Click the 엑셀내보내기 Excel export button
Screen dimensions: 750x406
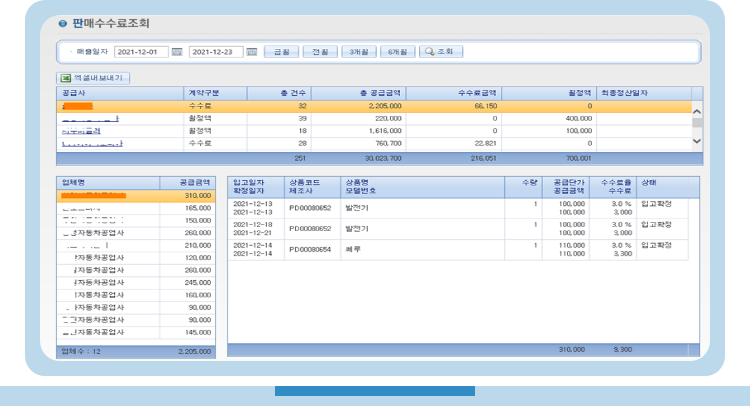[x=93, y=78]
